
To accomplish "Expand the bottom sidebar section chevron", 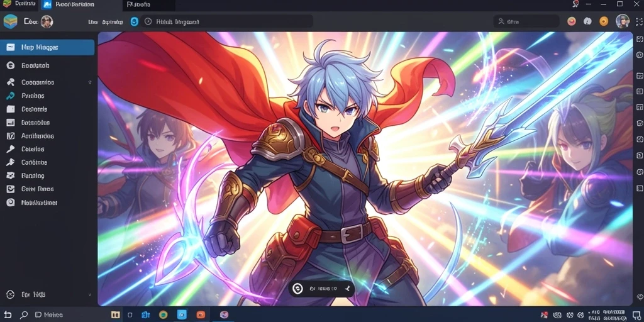I will coord(90,294).
